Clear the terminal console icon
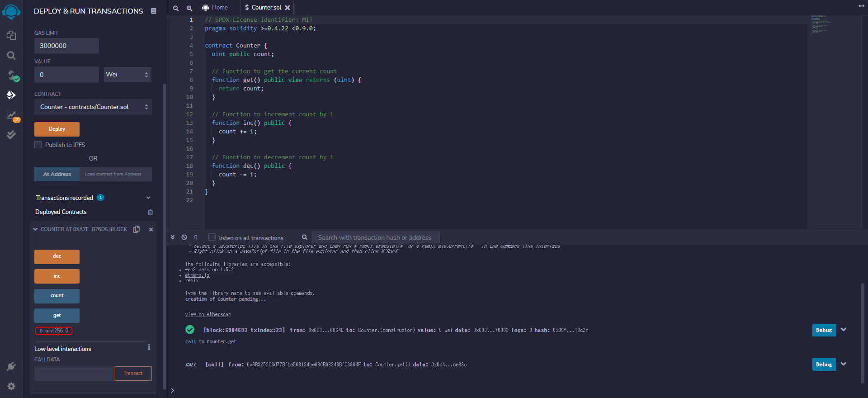The image size is (868, 398). click(x=184, y=237)
